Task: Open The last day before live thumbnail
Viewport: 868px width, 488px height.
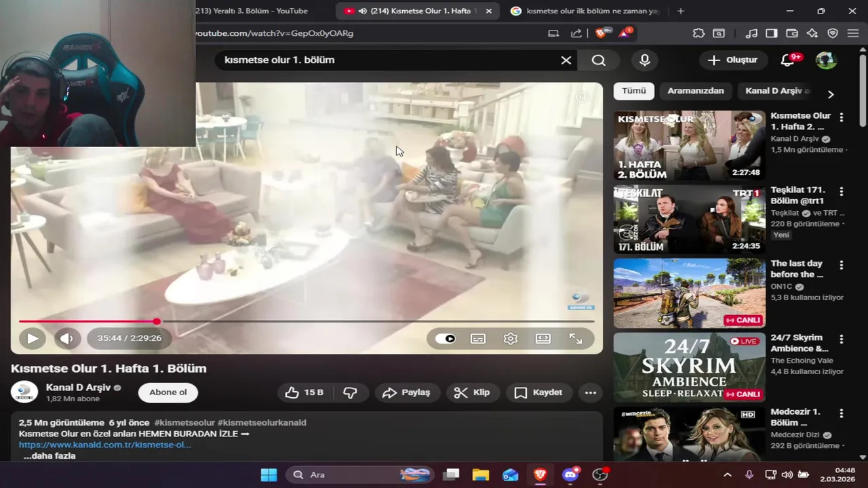Action: pos(690,293)
